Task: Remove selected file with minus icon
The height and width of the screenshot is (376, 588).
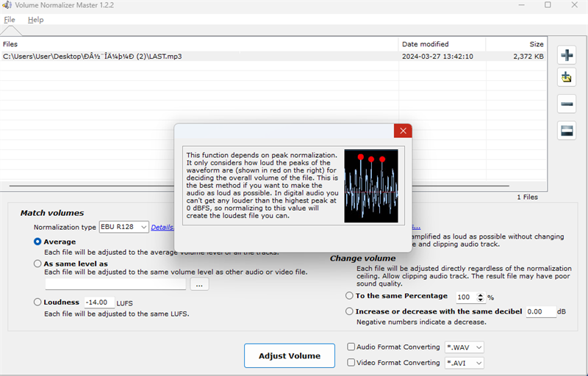Action: [x=567, y=104]
